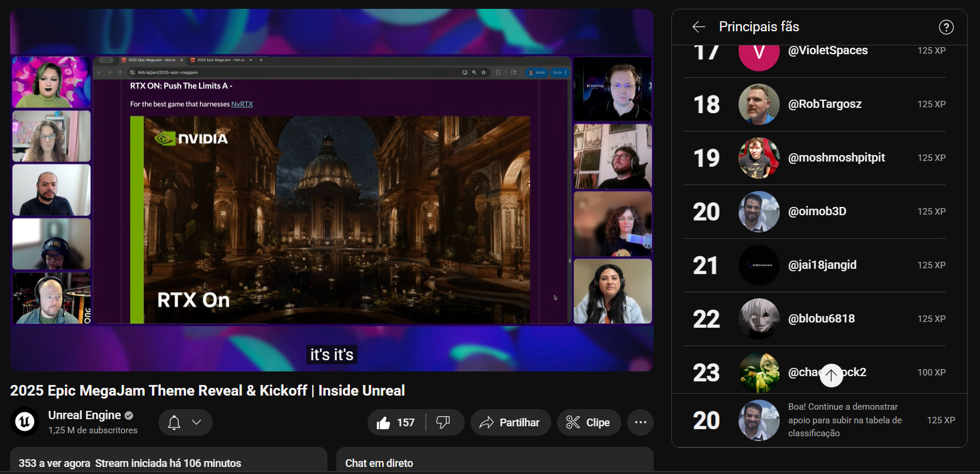Expand the Chat em direto panel

[x=494, y=463]
